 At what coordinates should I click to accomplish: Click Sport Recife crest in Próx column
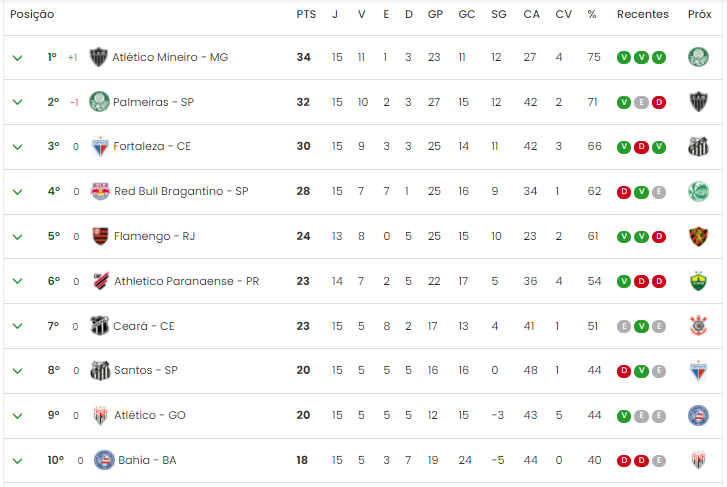(698, 236)
